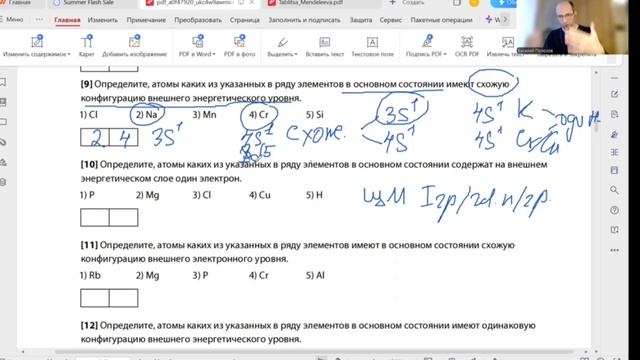Viewport: 640px width, 360px height.
Task: Click the answer option '5) Al' in question 11
Action: [x=315, y=276]
